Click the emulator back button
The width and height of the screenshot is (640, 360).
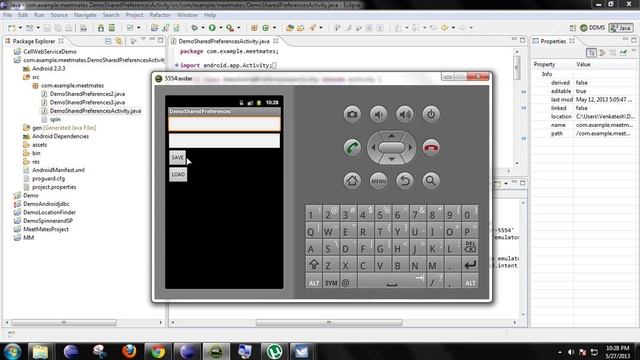click(404, 180)
